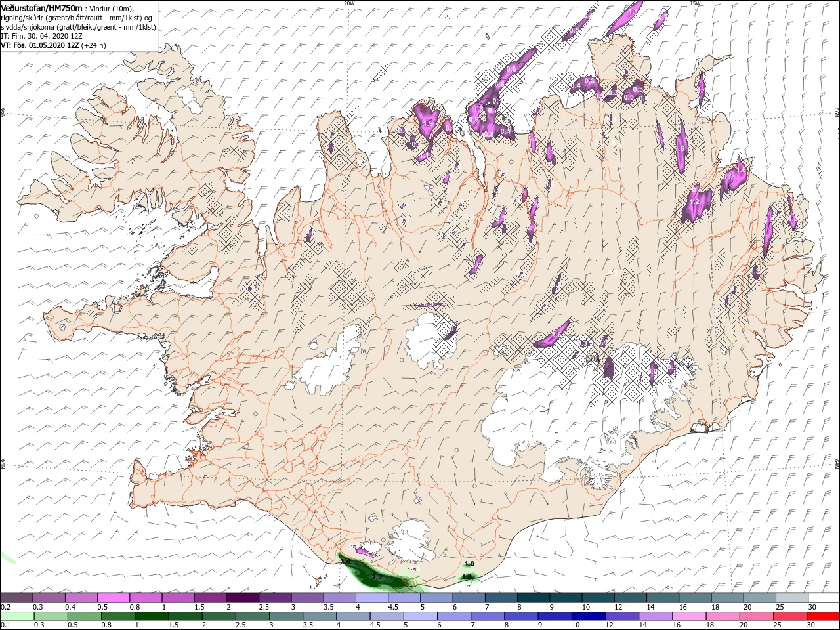Screen dimensions: 840x630
Task: Click the 'VT: Fös. 01.05.2020 12Z (+24 h)' line
Action: click(53, 45)
